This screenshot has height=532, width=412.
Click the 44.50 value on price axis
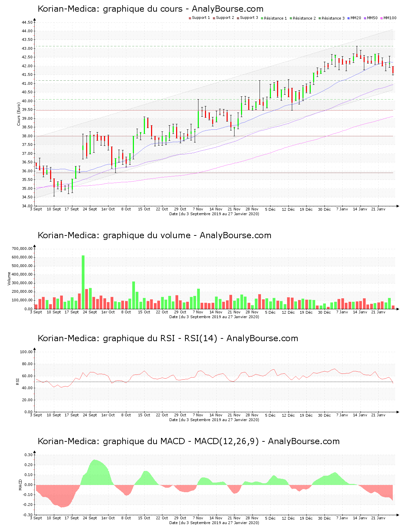point(27,23)
